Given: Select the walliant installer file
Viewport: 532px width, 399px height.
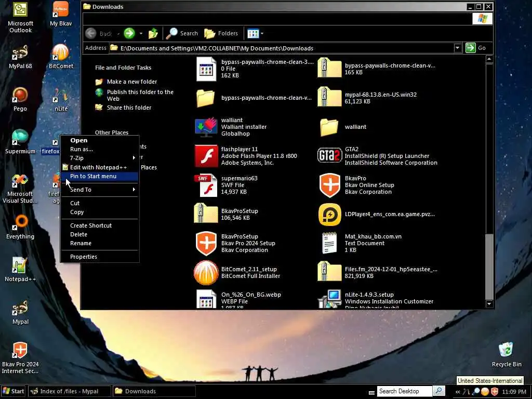Looking at the screenshot, I should tap(231, 127).
